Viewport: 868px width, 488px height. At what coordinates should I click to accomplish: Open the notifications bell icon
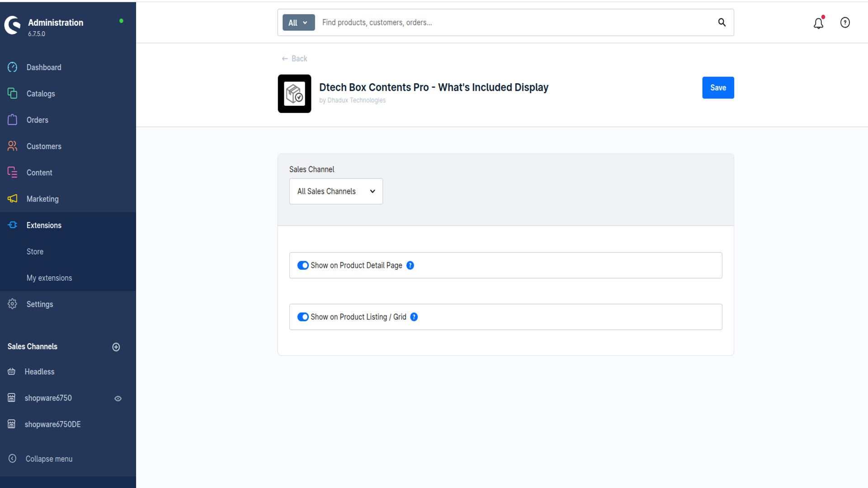tap(818, 23)
